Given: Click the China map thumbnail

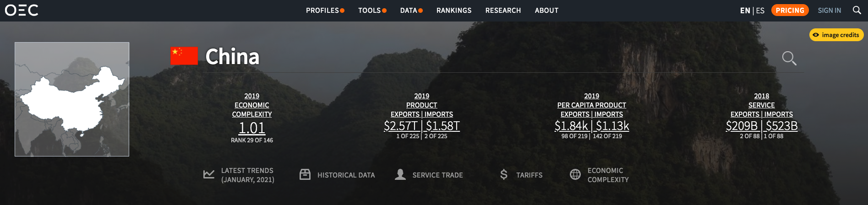Looking at the screenshot, I should pyautogui.click(x=72, y=99).
